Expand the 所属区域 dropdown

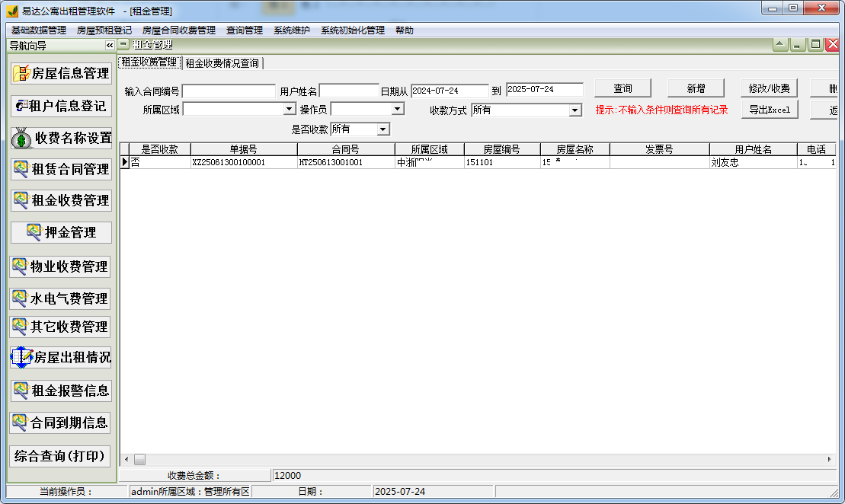[290, 108]
